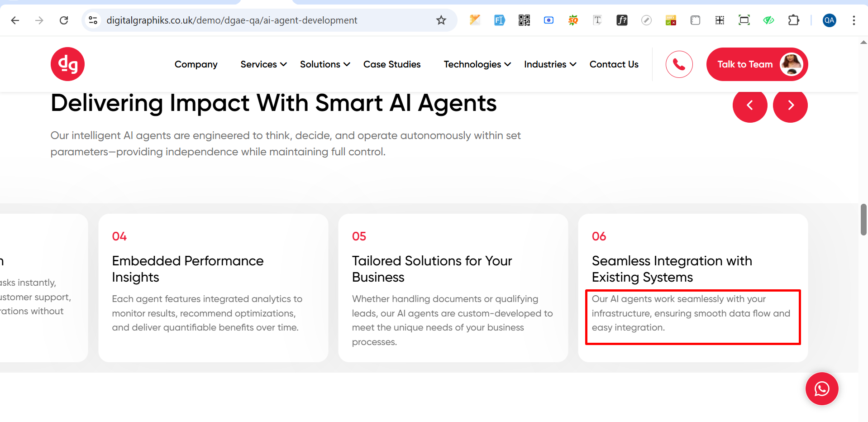This screenshot has width=868, height=422.
Task: Advance to next carousel slide
Action: 790,105
